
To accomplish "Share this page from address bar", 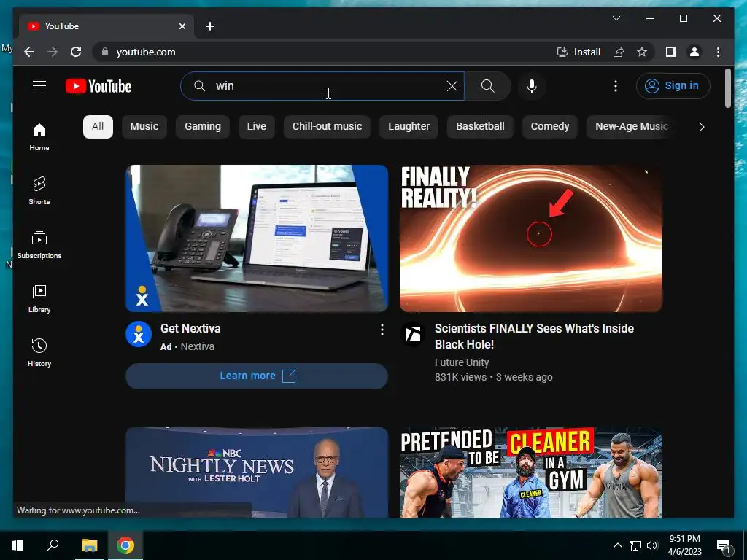I will [619, 52].
